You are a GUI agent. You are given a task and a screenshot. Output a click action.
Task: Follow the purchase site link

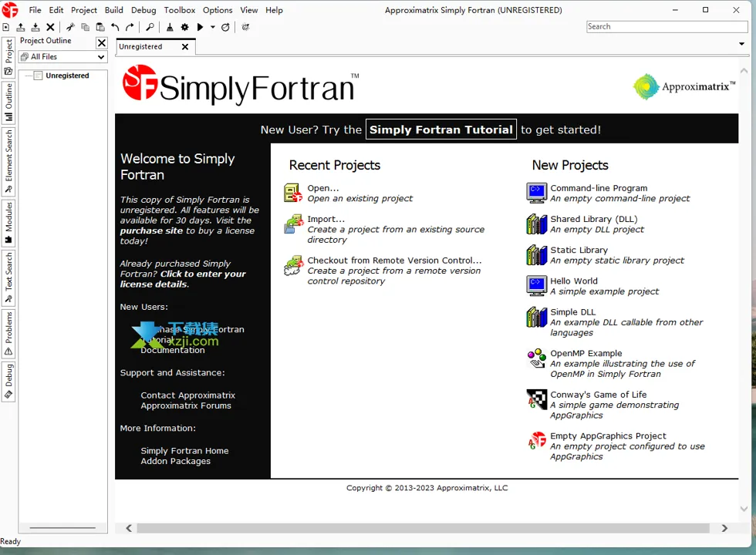point(151,230)
